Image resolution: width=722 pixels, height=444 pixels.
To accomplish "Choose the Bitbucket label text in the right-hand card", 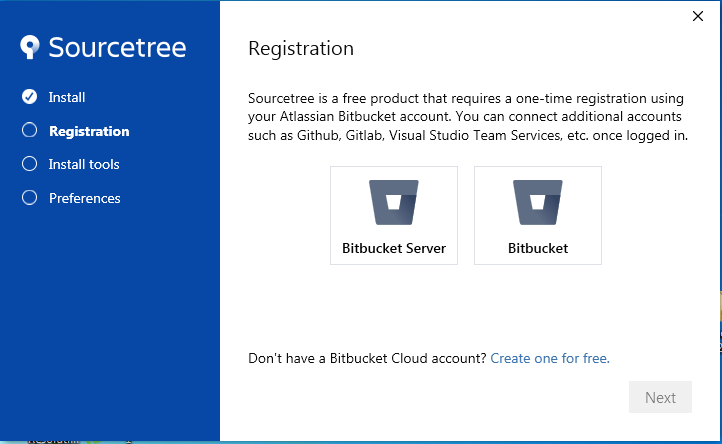I will click(x=538, y=248).
